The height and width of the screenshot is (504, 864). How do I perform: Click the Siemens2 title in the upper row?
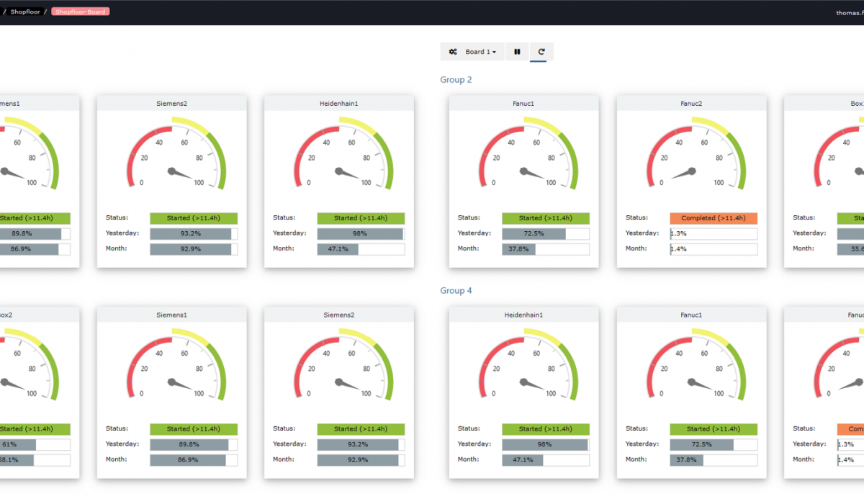(x=171, y=104)
